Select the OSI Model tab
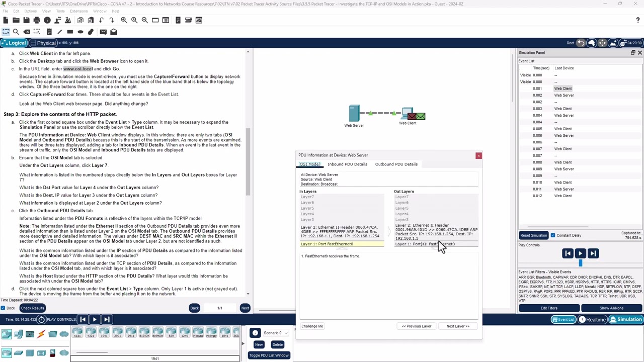 tap(310, 164)
